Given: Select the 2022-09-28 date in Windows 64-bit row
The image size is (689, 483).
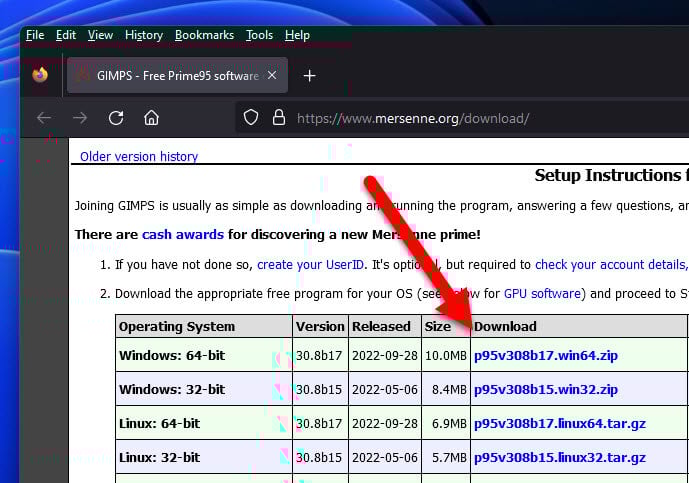Looking at the screenshot, I should 385,355.
